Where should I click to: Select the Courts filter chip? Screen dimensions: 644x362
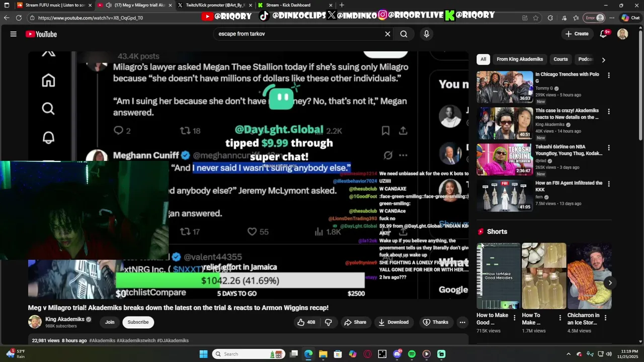point(560,59)
